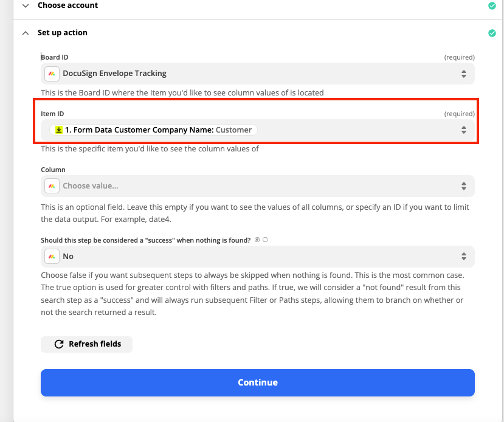
Task: Select the filled radio button beside success question
Action: coord(257,240)
